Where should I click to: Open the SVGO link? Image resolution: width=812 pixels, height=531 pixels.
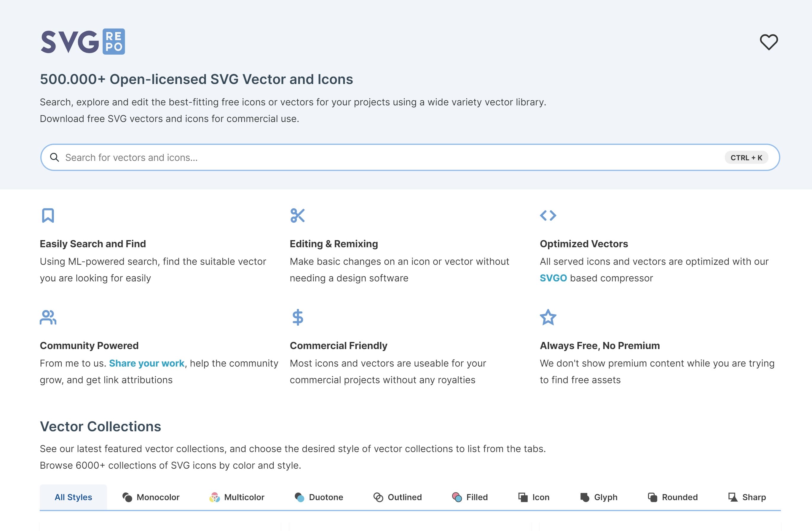pyautogui.click(x=553, y=278)
